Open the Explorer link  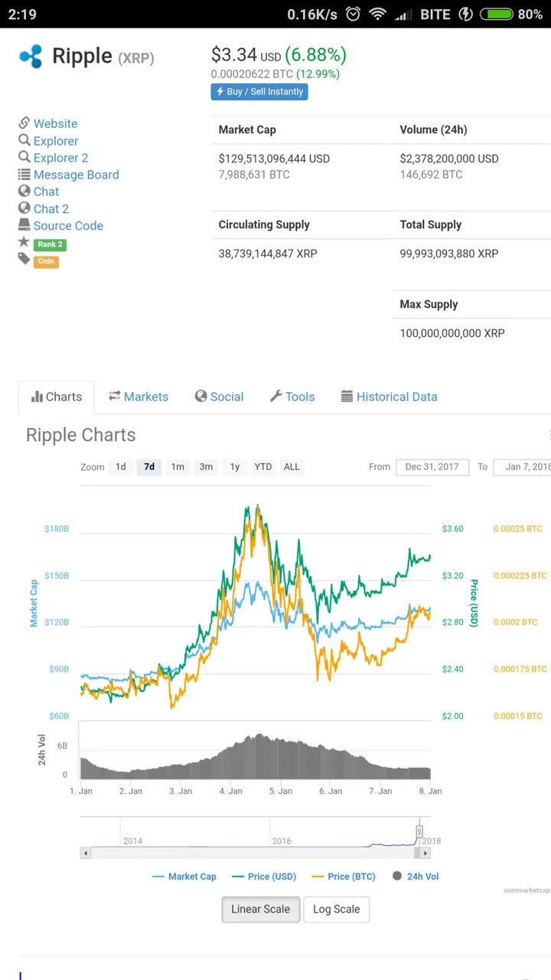coord(56,141)
